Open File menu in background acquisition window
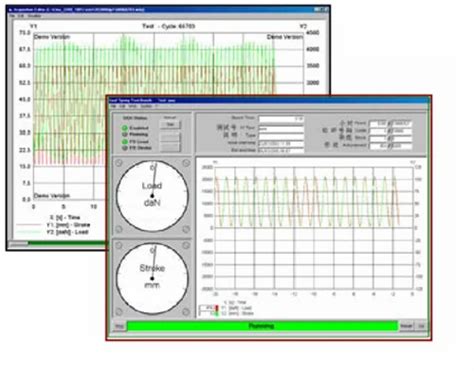Screen dimensions: 474x371 (x=12, y=16)
